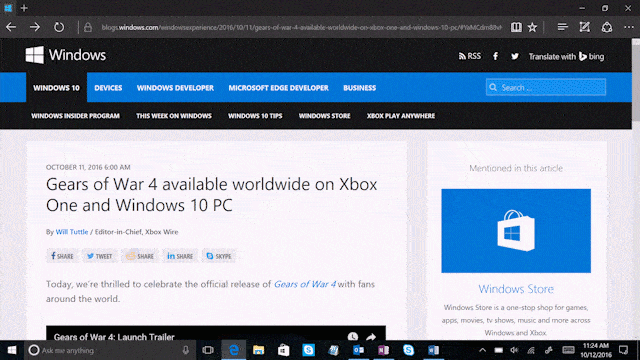Open This Week on Windows section

(174, 116)
